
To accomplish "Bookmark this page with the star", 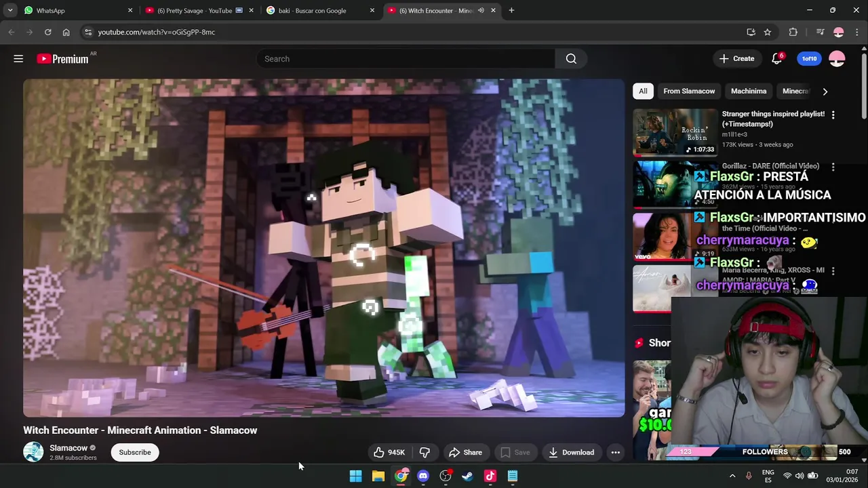I will tap(767, 32).
